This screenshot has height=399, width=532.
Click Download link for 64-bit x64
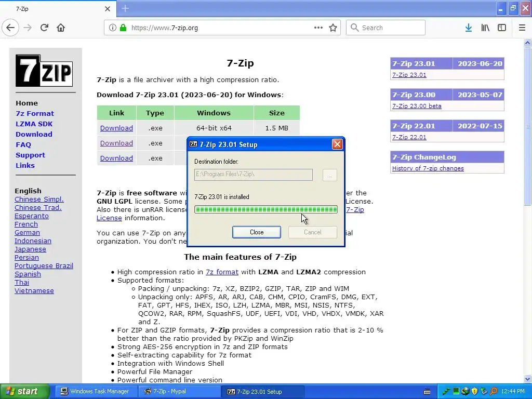tap(116, 128)
